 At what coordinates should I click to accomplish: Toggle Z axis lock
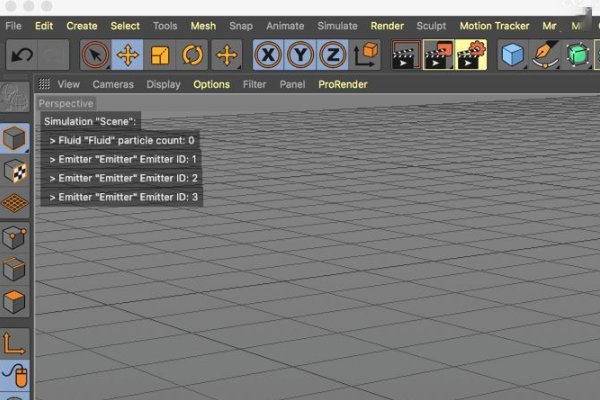click(x=334, y=56)
